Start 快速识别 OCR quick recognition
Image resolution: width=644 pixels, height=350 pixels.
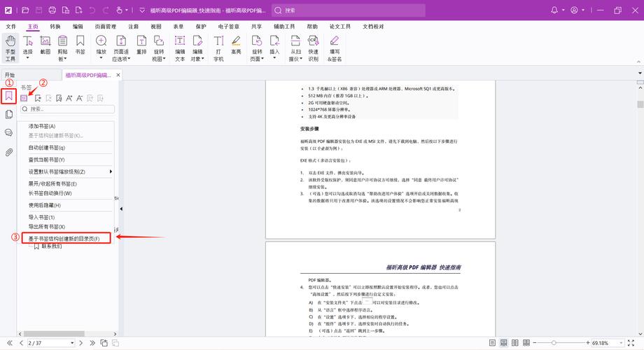pyautogui.click(x=314, y=48)
